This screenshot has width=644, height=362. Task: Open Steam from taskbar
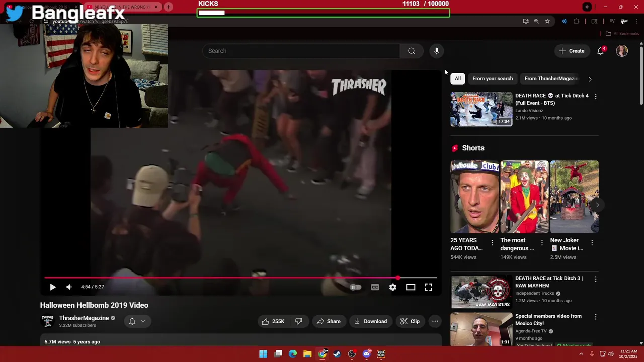[337, 354]
